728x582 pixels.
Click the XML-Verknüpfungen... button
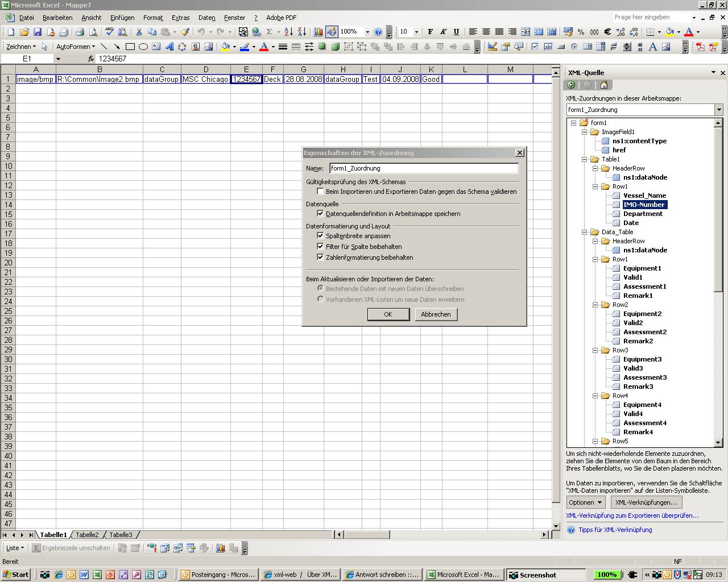[x=646, y=502]
